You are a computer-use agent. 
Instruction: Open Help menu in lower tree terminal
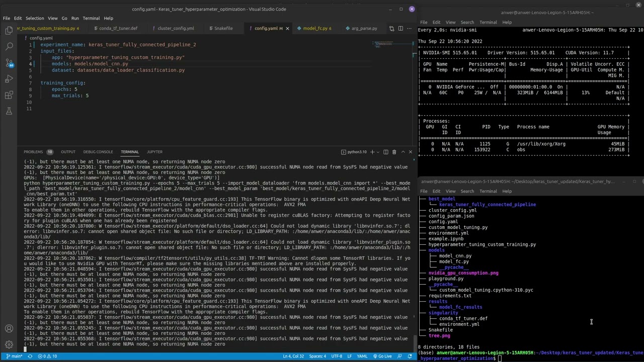pyautogui.click(x=507, y=191)
